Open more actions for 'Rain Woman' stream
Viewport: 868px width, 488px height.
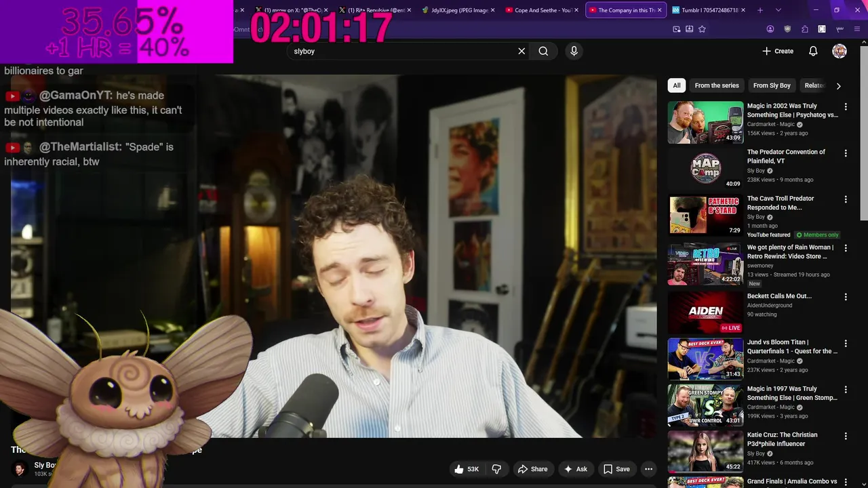(845, 249)
